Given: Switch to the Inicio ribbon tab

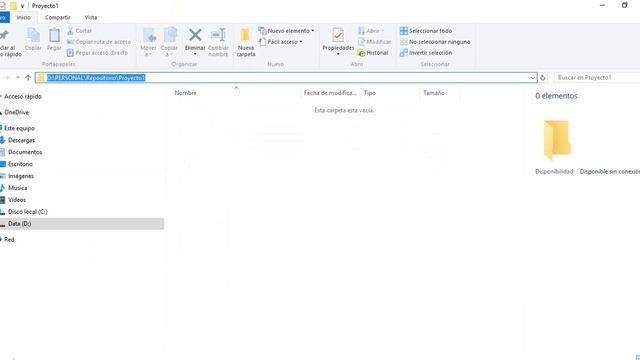Looking at the screenshot, I should (24, 18).
